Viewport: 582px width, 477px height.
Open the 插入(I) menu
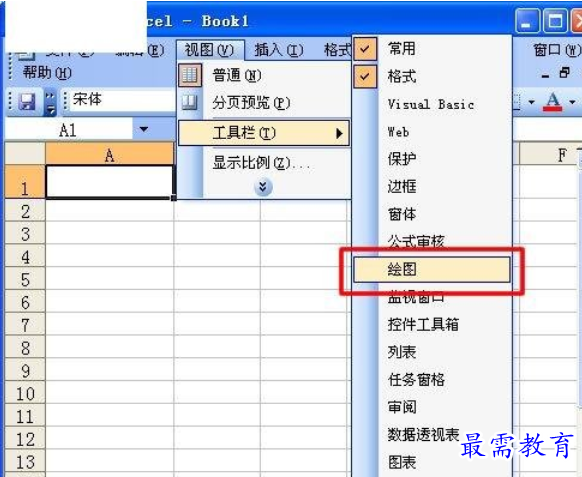click(279, 50)
